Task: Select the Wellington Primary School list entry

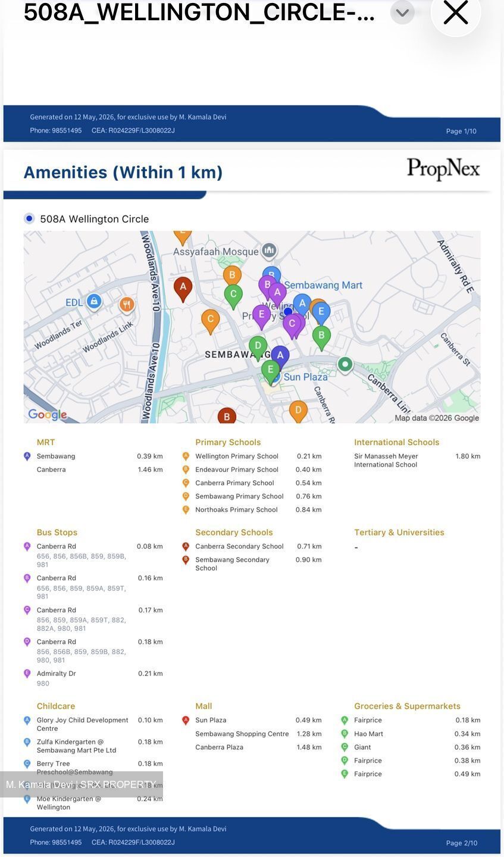Action: [x=252, y=456]
